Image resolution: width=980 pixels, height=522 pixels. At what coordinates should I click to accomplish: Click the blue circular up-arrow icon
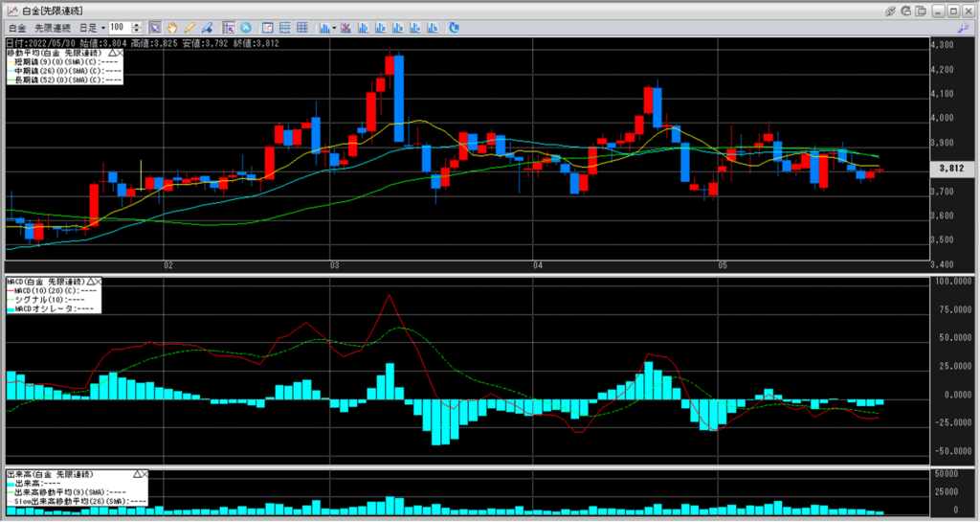pyautogui.click(x=246, y=28)
